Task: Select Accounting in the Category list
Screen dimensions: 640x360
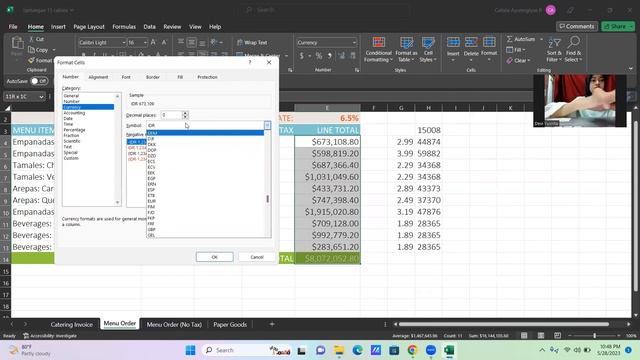Action: point(74,113)
